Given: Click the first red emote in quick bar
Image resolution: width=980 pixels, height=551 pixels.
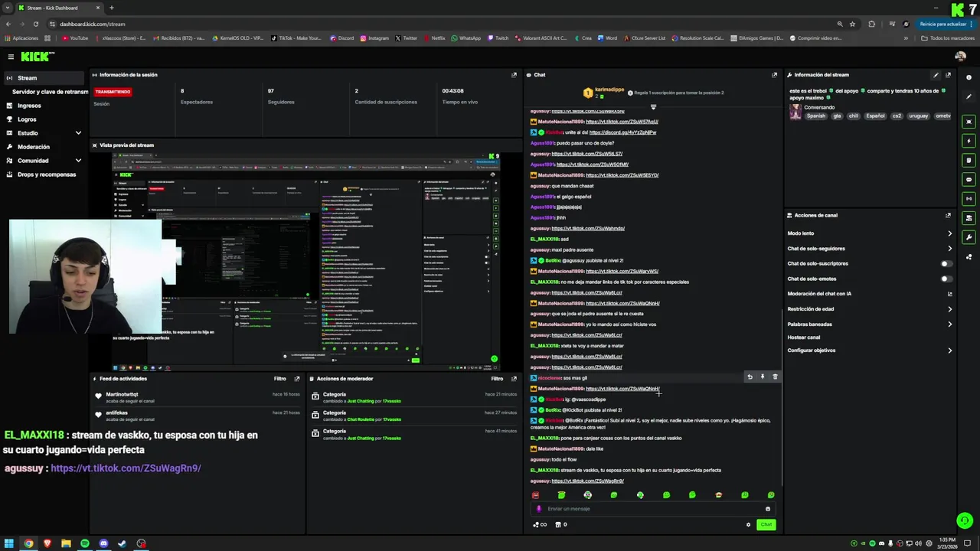Looking at the screenshot, I should [535, 495].
